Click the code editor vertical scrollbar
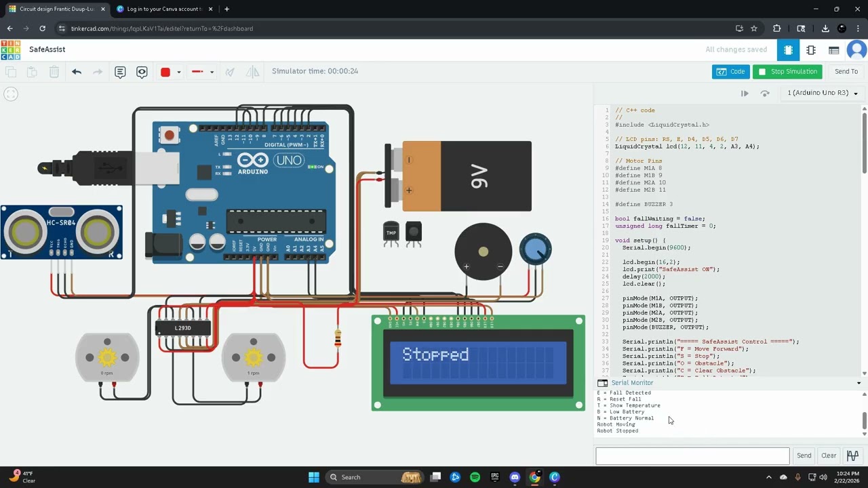This screenshot has height=488, width=868. click(864, 142)
